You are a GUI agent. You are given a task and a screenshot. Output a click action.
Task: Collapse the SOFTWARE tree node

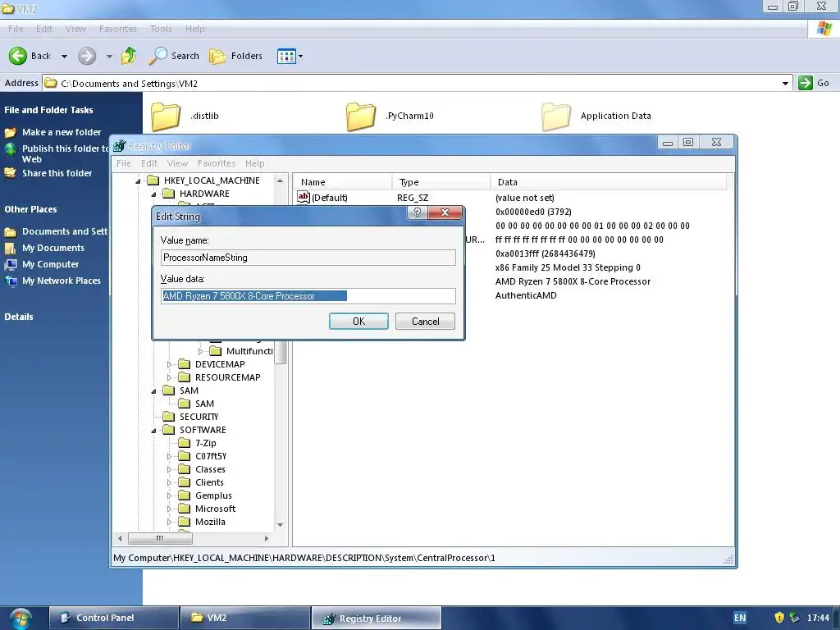tap(153, 430)
